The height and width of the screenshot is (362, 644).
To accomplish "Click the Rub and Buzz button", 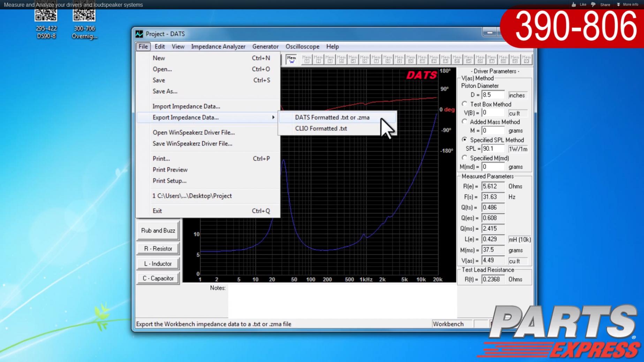I will (158, 231).
